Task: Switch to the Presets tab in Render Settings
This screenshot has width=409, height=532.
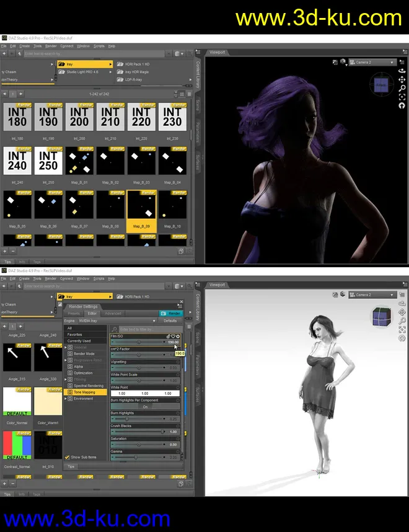Action: [x=74, y=313]
